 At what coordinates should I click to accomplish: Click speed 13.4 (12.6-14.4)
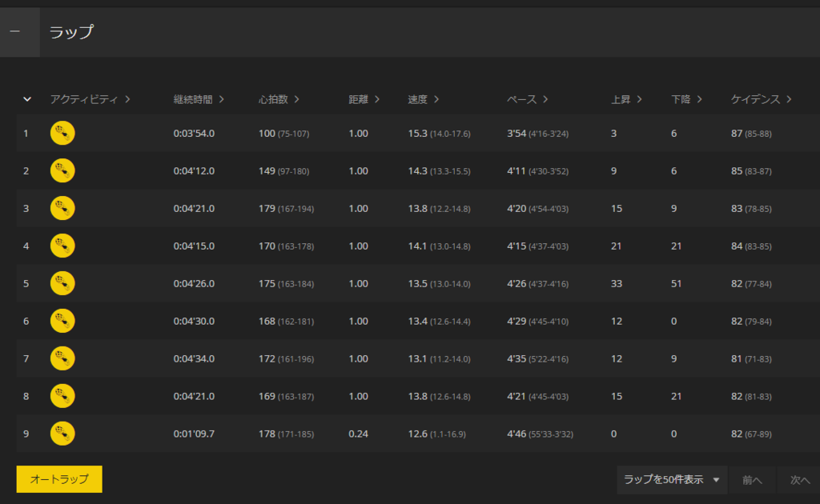click(440, 322)
